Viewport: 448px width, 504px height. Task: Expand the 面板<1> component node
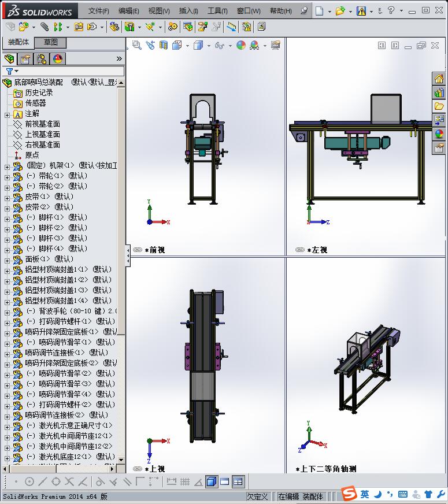[x=7, y=260]
